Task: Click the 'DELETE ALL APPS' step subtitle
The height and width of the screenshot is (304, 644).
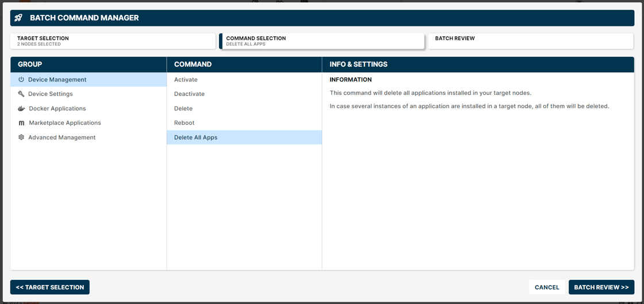Action: [246, 44]
